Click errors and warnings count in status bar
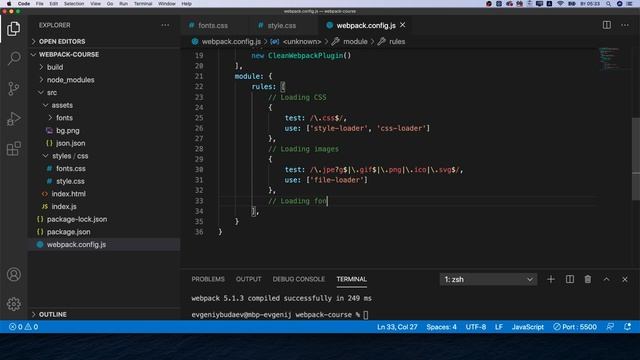Viewport: 640px width, 360px height. 23,327
